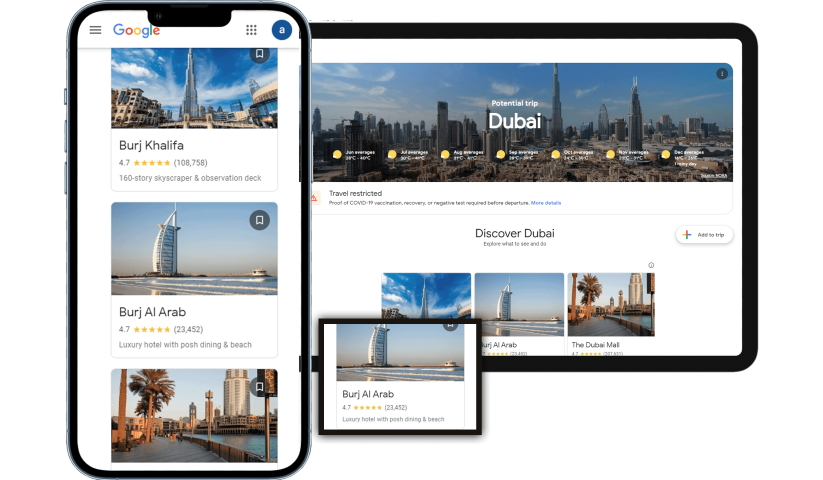Click the 'Add to trip' button
The height and width of the screenshot is (480, 823).
[x=704, y=235]
